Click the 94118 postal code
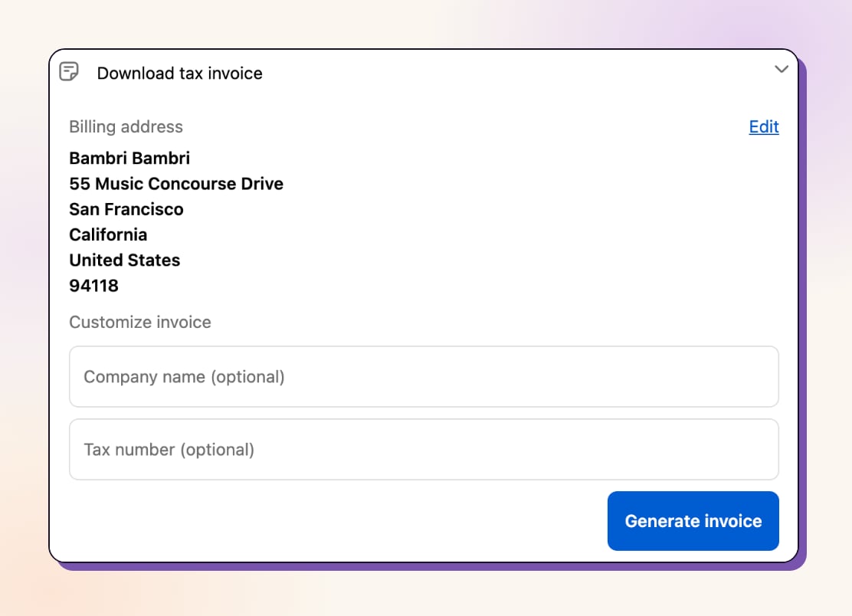The image size is (852, 616). (x=93, y=286)
